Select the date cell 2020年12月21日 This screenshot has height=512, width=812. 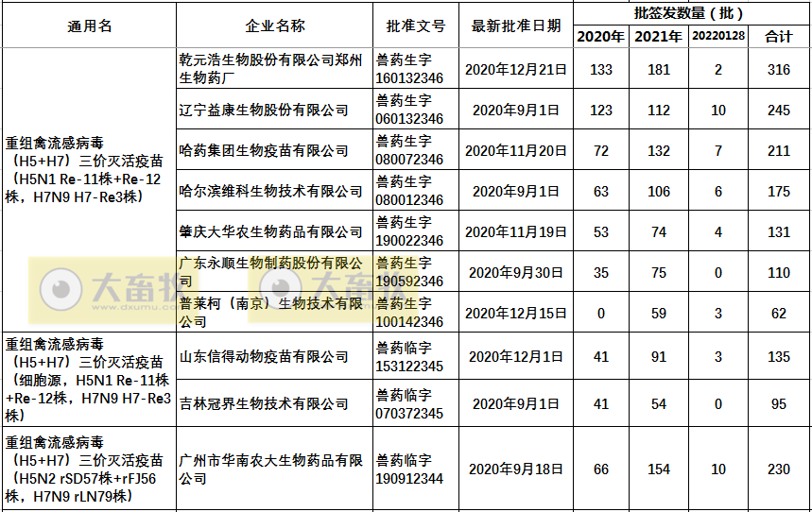pyautogui.click(x=516, y=70)
